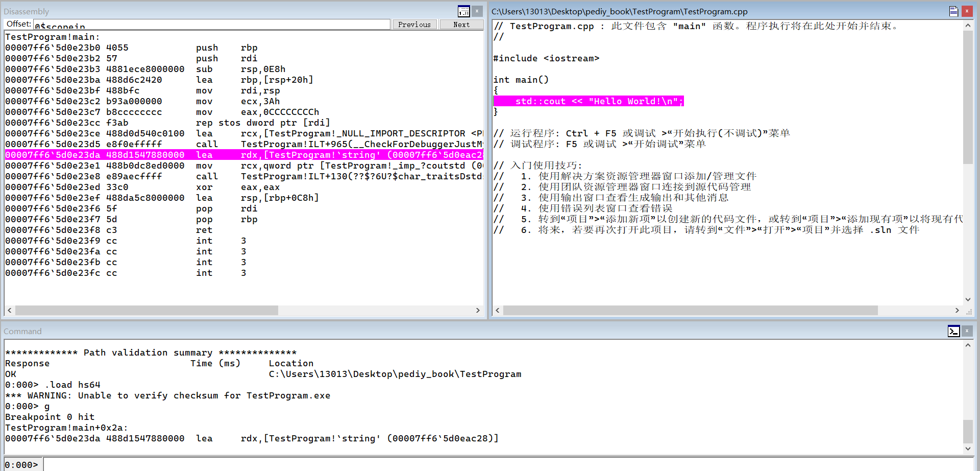
Task: Click source window scroll-down arrow
Action: coord(968,299)
